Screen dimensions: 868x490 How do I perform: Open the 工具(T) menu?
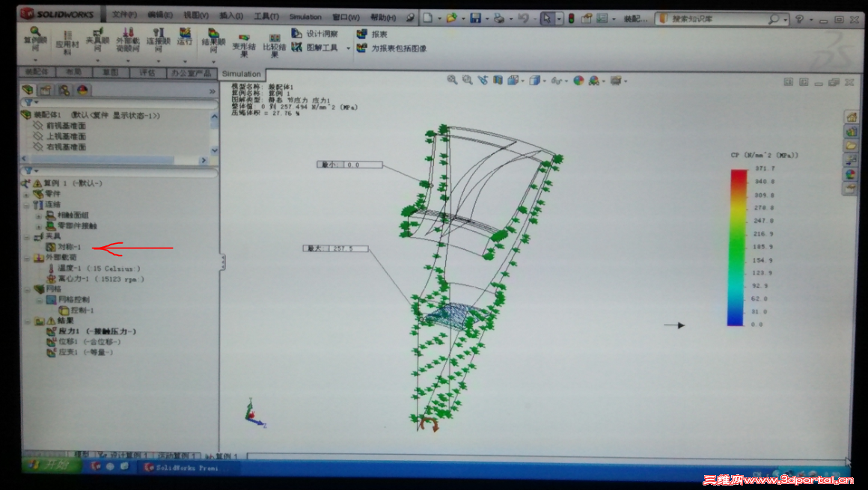[x=266, y=16]
